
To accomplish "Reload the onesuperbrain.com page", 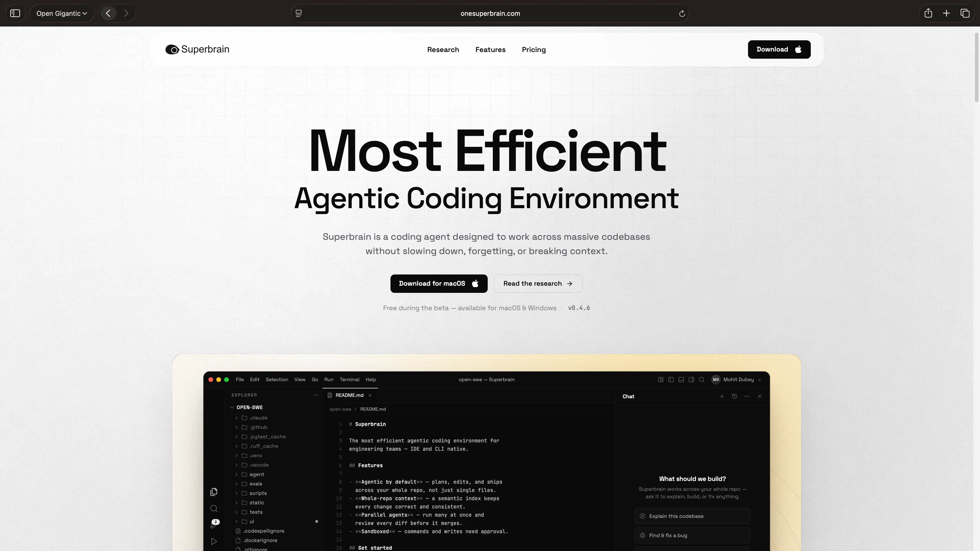I will point(682,13).
